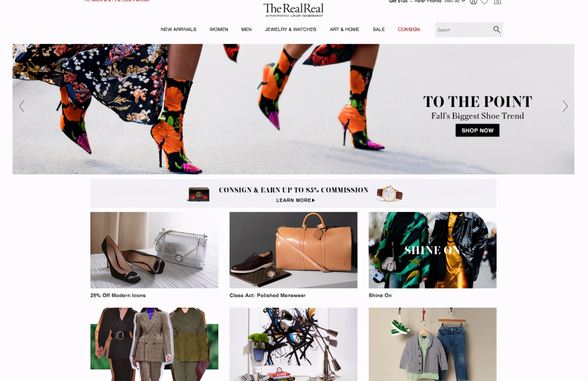
Task: Open the New Arrivals menu
Action: [179, 29]
